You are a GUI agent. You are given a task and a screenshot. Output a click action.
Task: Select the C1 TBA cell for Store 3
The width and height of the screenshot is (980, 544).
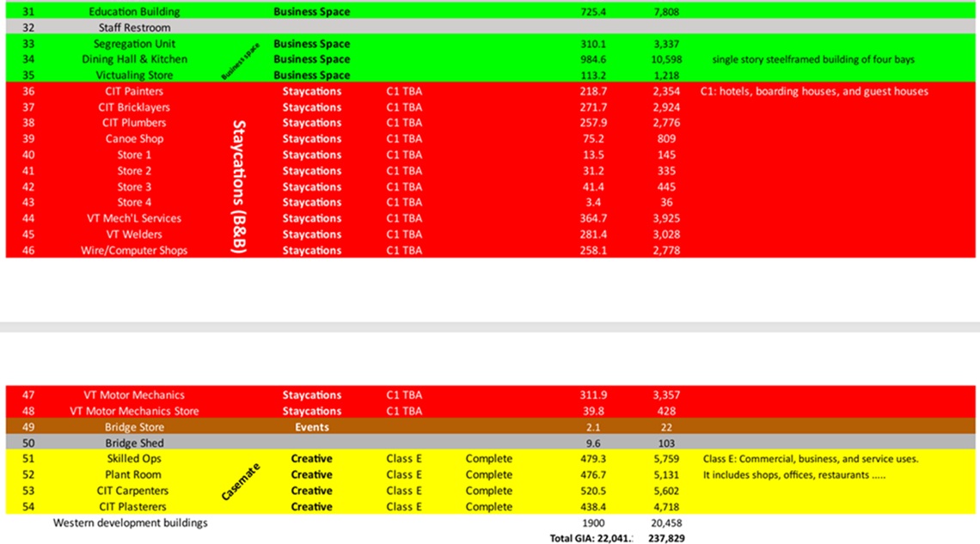(x=404, y=186)
